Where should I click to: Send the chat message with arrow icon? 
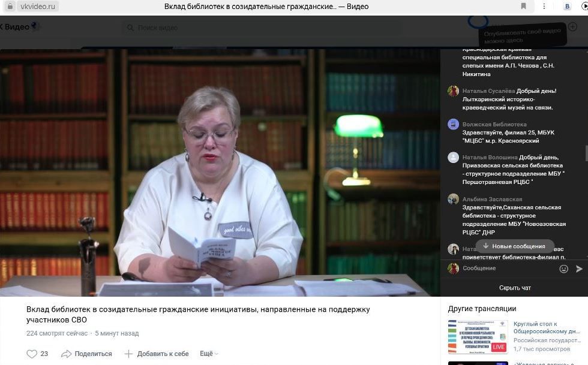(579, 269)
